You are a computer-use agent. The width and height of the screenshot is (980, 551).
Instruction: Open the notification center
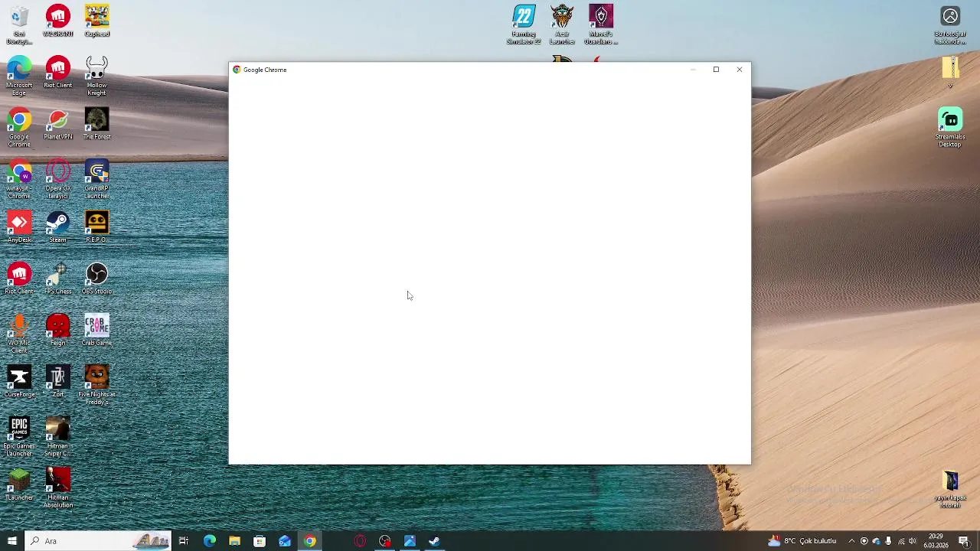[x=964, y=541]
